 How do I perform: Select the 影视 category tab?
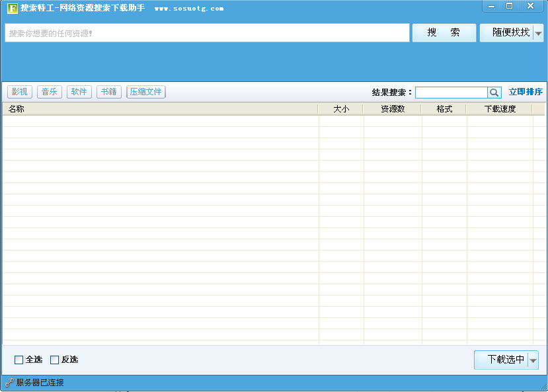[x=20, y=92]
